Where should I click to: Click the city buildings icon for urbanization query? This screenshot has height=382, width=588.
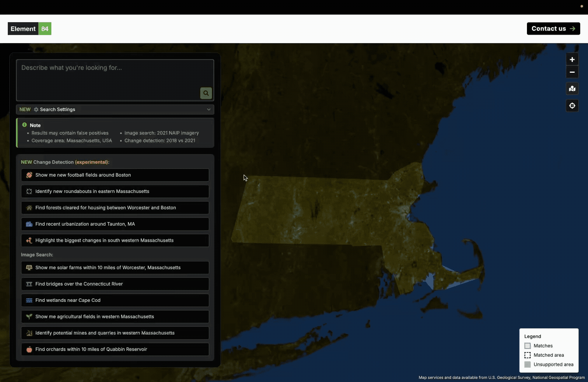(x=29, y=224)
